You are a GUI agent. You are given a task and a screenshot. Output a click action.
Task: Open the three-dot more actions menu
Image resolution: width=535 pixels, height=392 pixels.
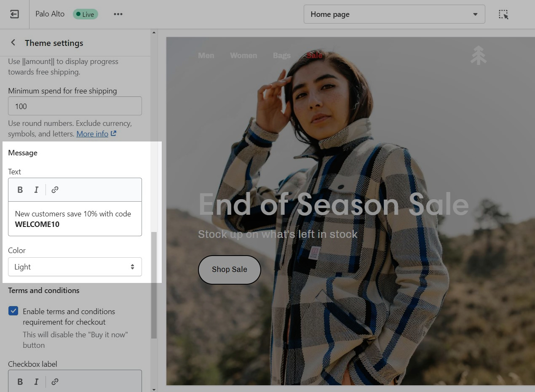(x=118, y=14)
